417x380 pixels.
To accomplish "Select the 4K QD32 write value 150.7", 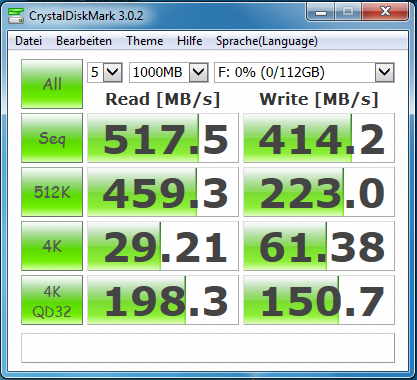I will (x=319, y=300).
